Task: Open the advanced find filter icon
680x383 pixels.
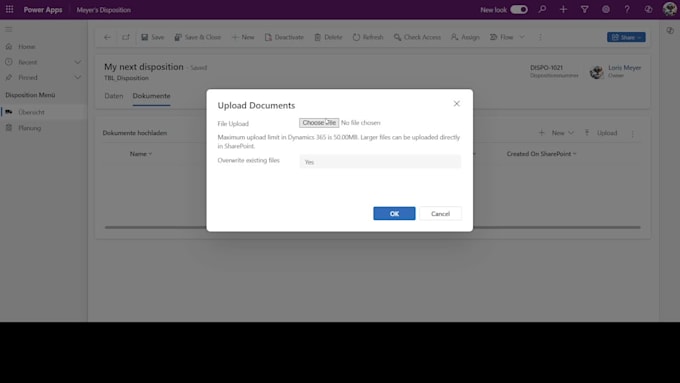Action: [x=585, y=9]
